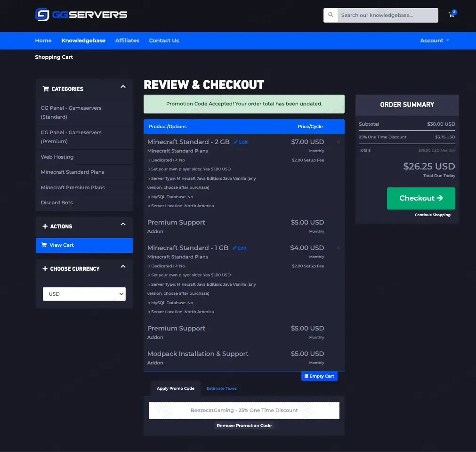The height and width of the screenshot is (452, 476).
Task: Click the green Checkout button
Action: click(421, 198)
